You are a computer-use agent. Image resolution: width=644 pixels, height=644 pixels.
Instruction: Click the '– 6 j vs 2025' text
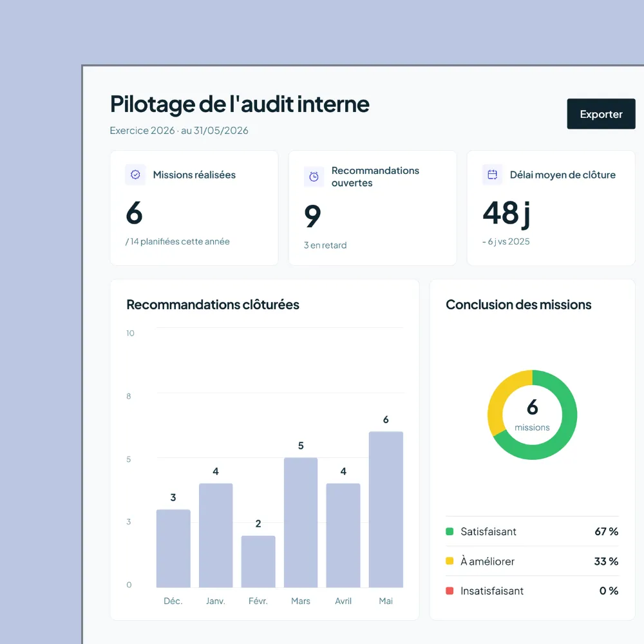pyautogui.click(x=506, y=241)
